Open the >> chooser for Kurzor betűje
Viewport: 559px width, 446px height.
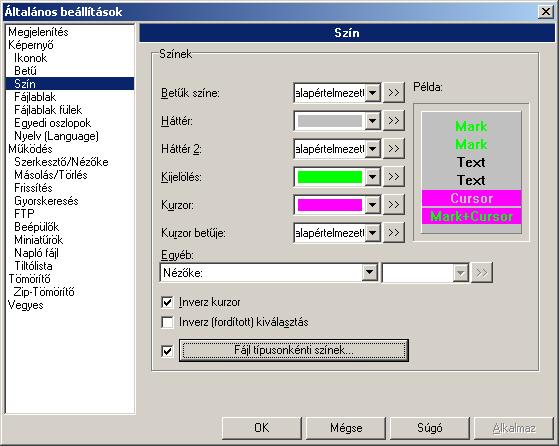coord(394,233)
